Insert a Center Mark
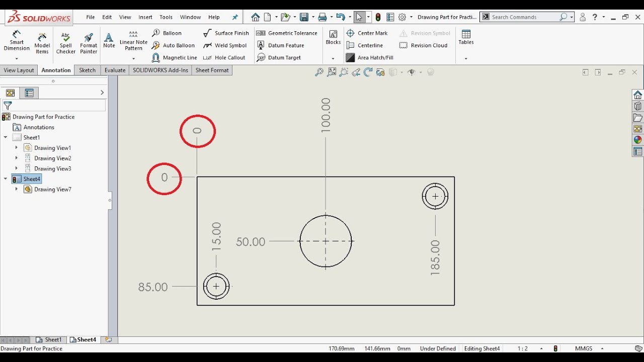 [x=367, y=33]
